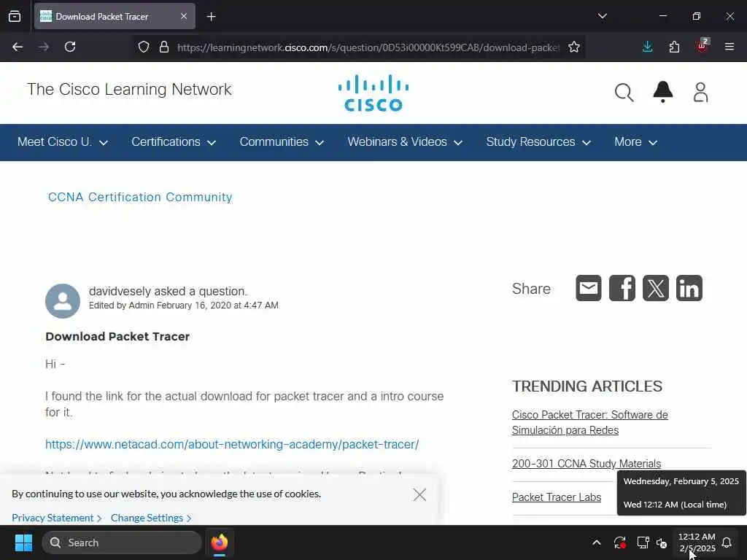
Task: Expand the Webinars & Videos menu
Action: [x=405, y=142]
